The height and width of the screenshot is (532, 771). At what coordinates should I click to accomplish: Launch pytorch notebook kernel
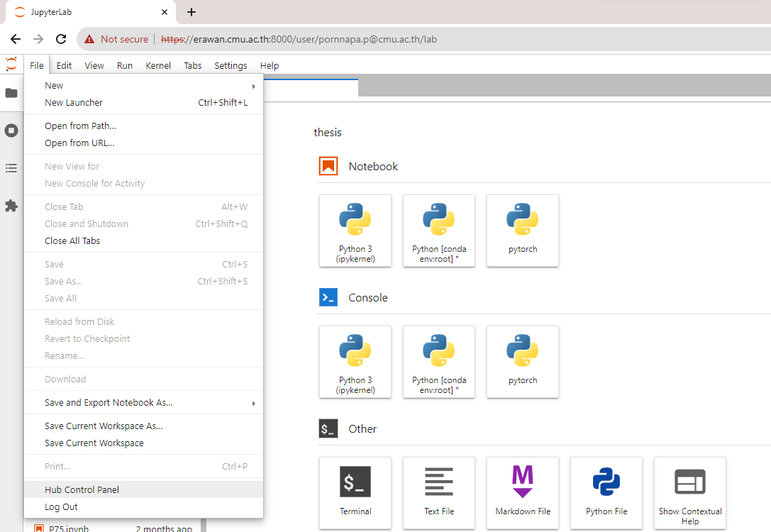pyautogui.click(x=523, y=231)
